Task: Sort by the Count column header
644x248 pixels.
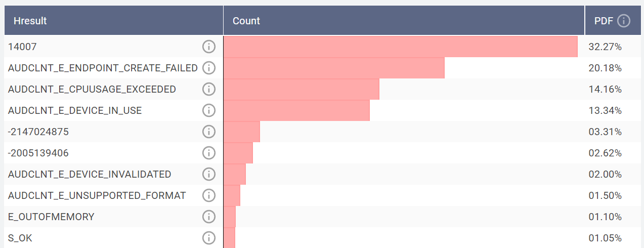Action: (x=246, y=21)
